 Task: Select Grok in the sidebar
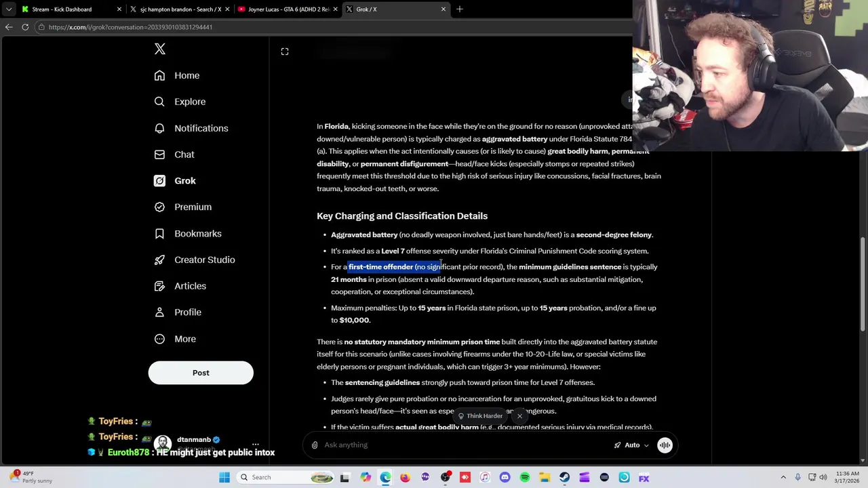click(x=175, y=181)
